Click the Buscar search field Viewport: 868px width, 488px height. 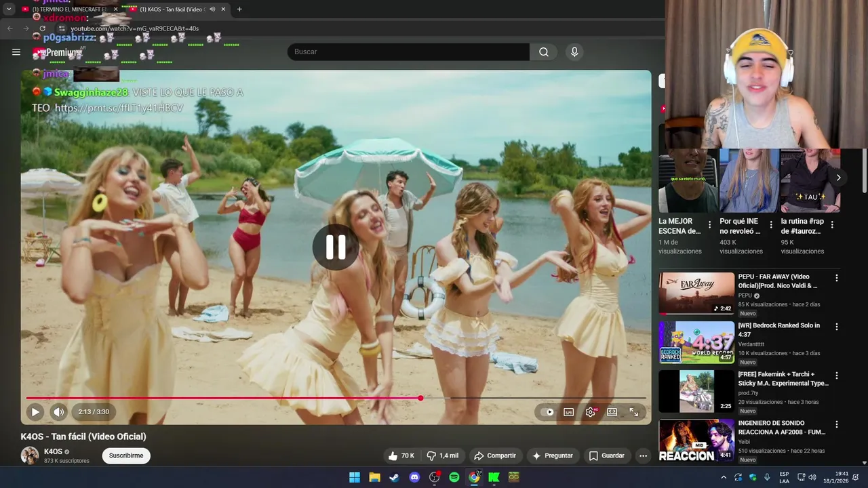pyautogui.click(x=408, y=52)
